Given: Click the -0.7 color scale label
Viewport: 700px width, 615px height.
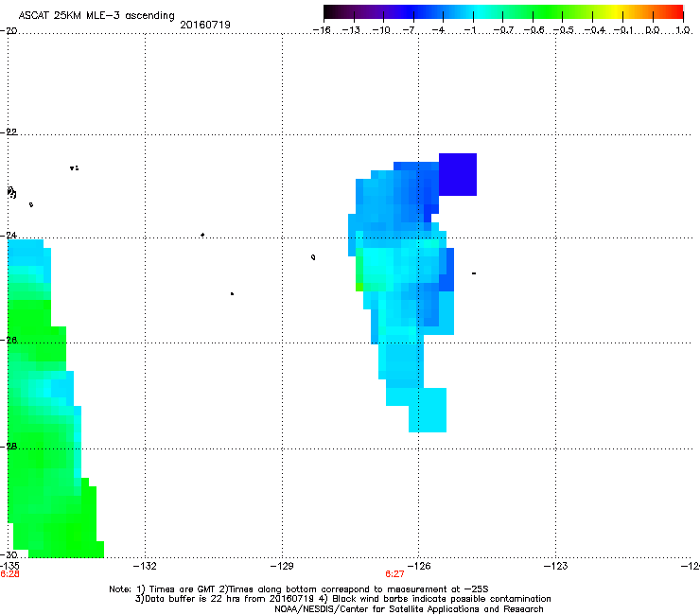Looking at the screenshot, I should tap(503, 30).
